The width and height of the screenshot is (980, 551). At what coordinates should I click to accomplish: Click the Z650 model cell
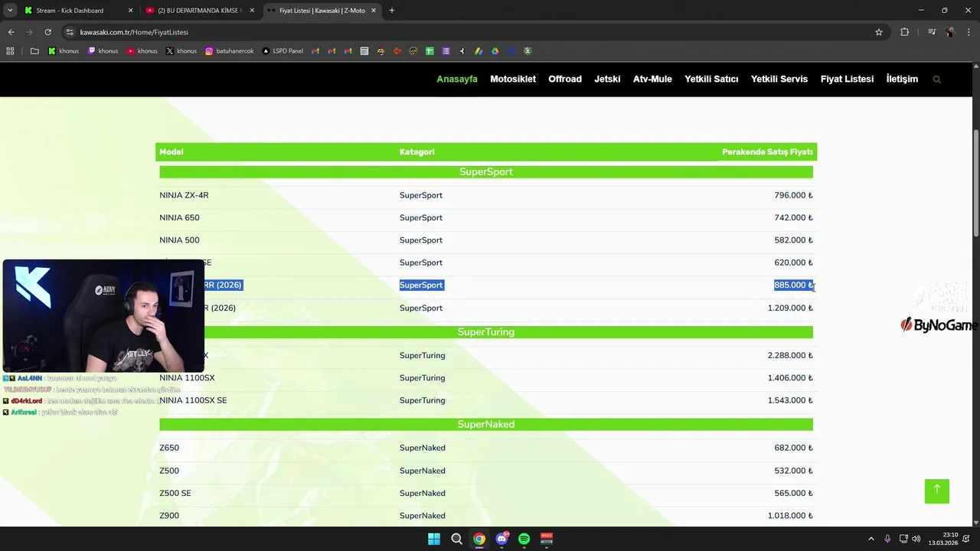pyautogui.click(x=169, y=448)
